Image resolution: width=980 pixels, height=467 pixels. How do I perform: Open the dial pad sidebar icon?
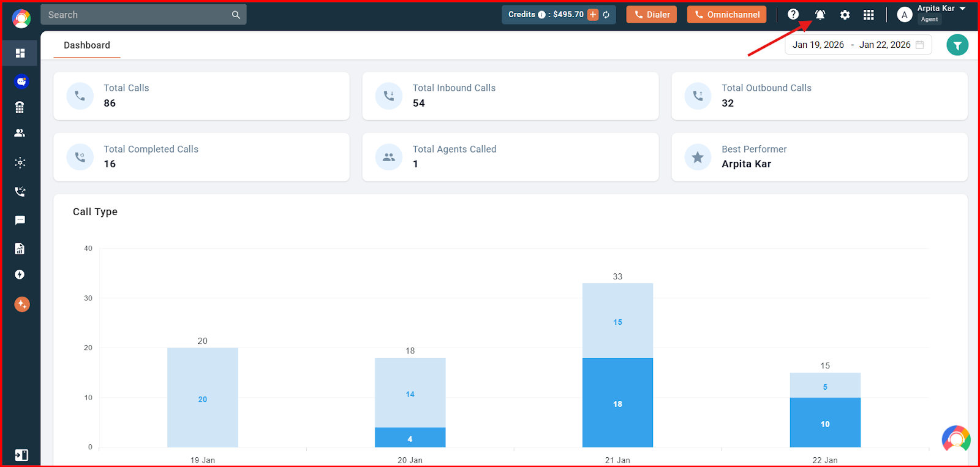(20, 107)
